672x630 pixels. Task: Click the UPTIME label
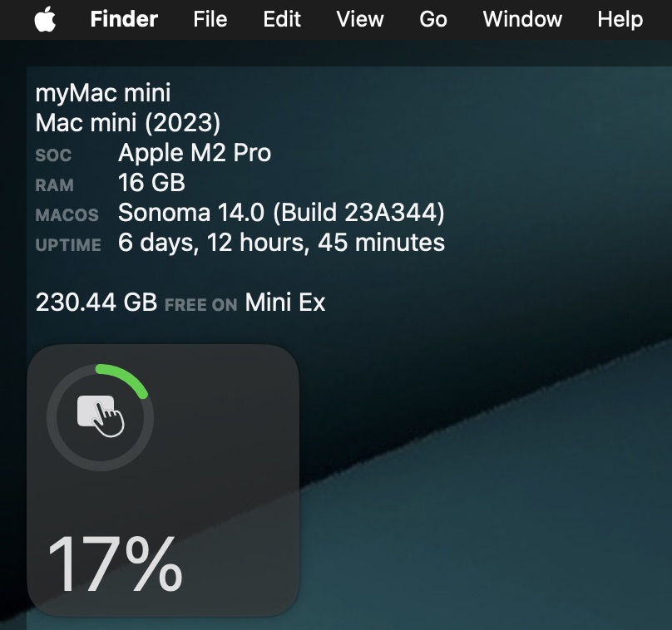click(x=68, y=245)
